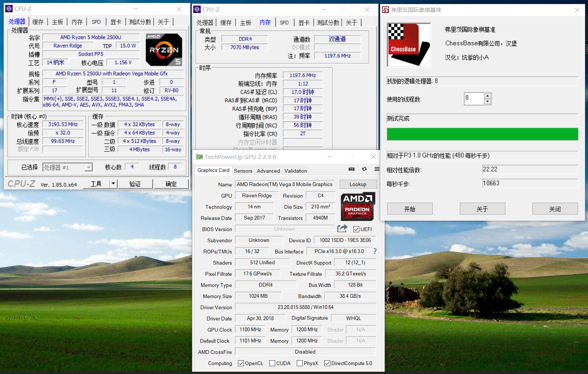Viewport: 588px width, 374px height.
Task: Click the thread count input field
Action: (474, 99)
